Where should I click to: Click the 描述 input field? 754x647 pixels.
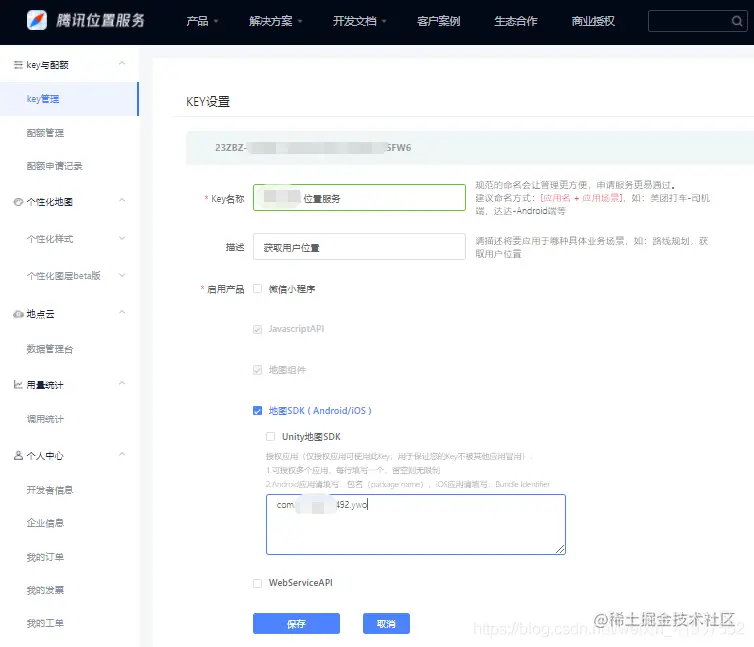click(x=359, y=247)
